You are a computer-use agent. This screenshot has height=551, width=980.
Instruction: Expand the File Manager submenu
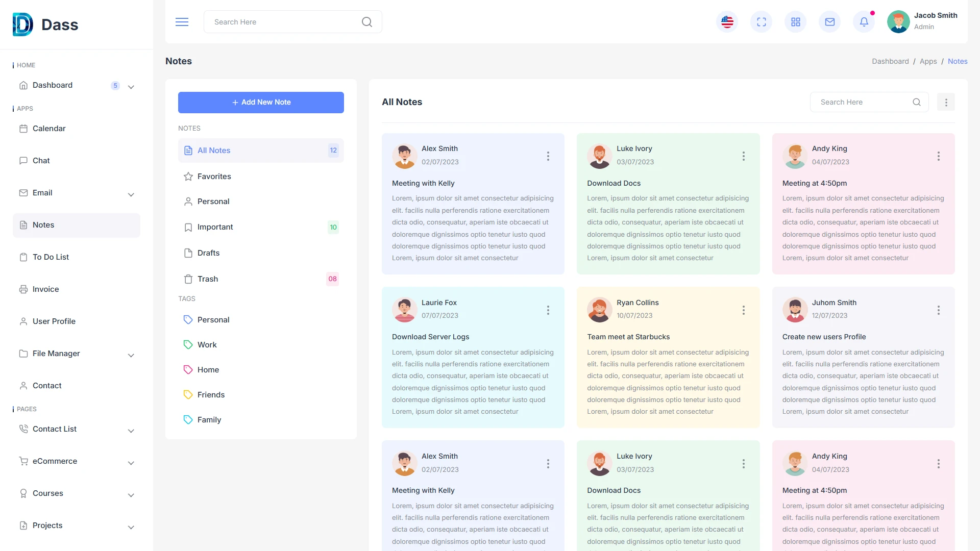(x=131, y=356)
